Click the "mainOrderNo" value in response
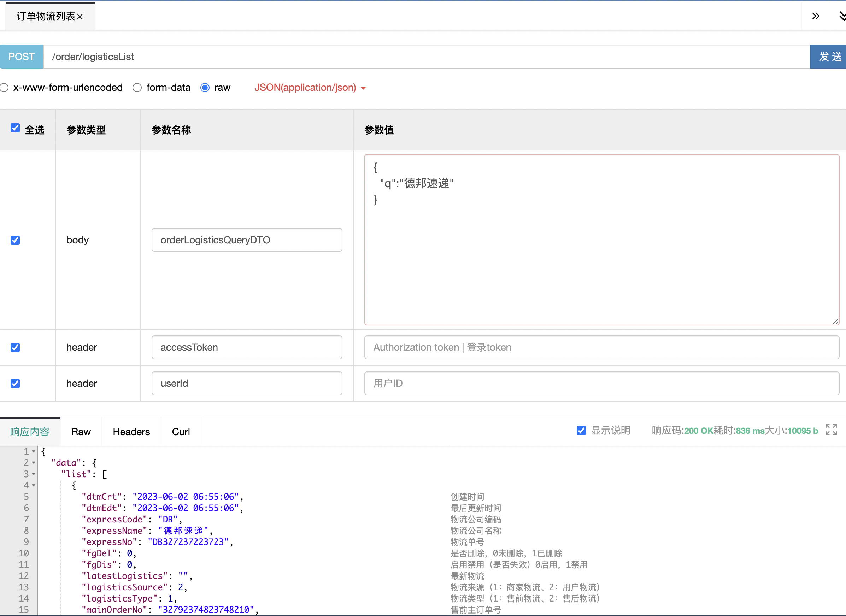846x616 pixels. tap(206, 610)
